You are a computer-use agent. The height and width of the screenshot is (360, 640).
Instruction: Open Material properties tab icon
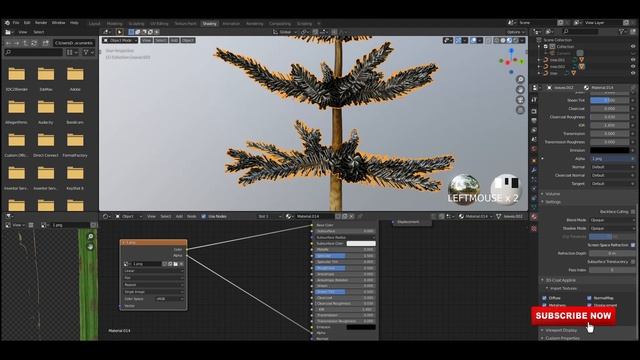coord(534,217)
